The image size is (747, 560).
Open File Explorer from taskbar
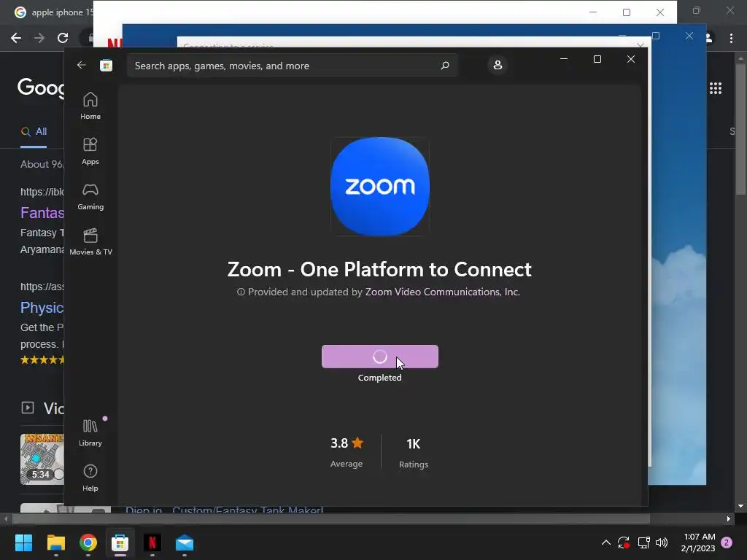[x=55, y=542]
